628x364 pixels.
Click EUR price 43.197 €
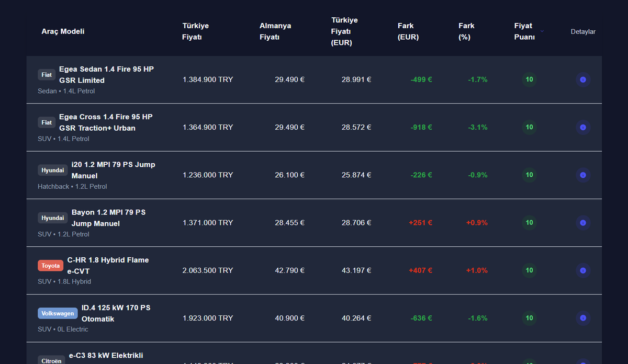pyautogui.click(x=356, y=270)
